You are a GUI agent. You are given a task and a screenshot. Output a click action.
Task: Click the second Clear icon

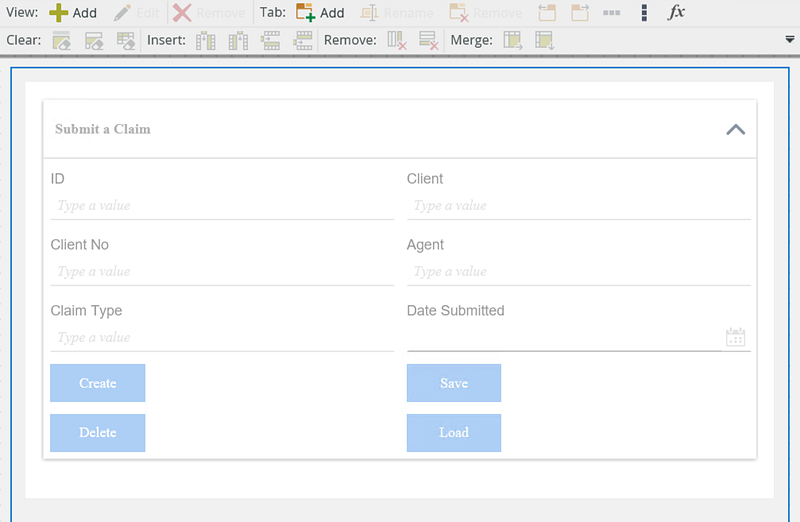point(94,40)
